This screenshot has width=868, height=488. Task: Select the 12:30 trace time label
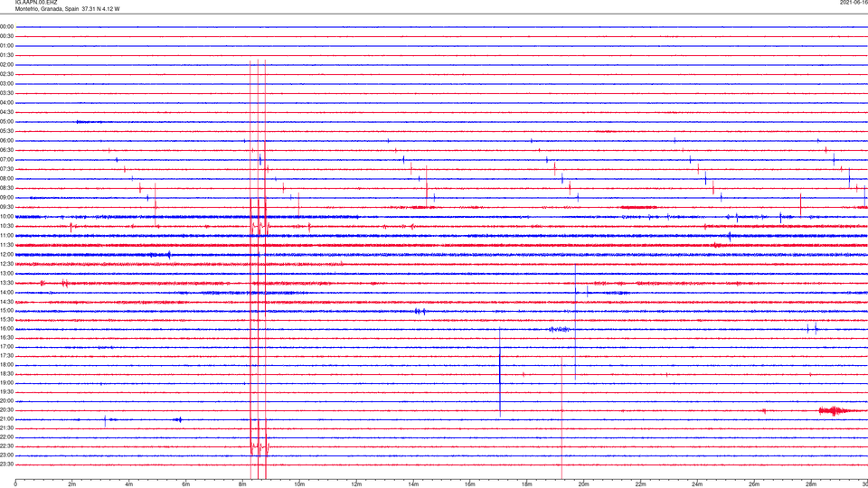(6, 264)
